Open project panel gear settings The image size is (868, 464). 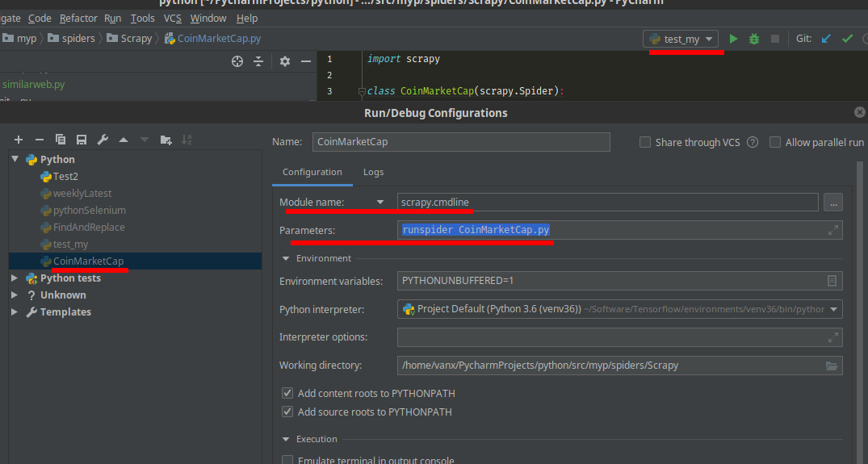[284, 61]
